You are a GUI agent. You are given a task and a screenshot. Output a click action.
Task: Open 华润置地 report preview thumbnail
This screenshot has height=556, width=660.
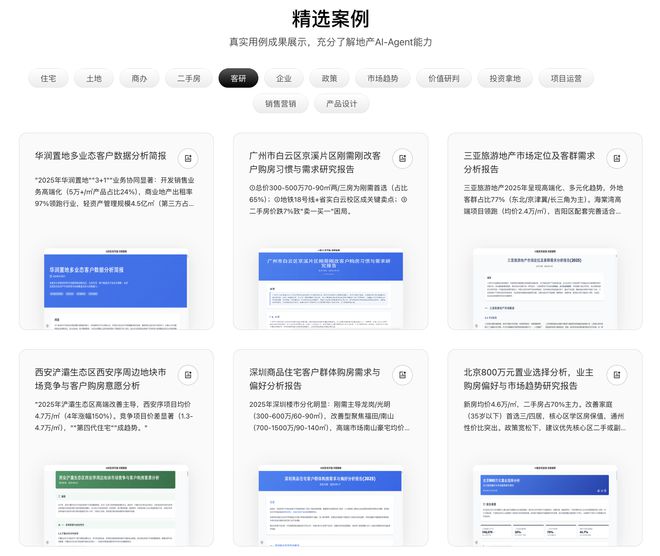(x=116, y=288)
